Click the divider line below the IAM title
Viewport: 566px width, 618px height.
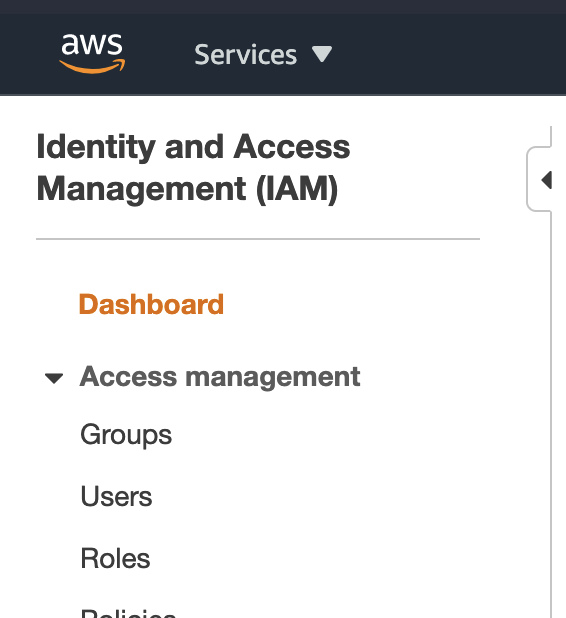(258, 239)
